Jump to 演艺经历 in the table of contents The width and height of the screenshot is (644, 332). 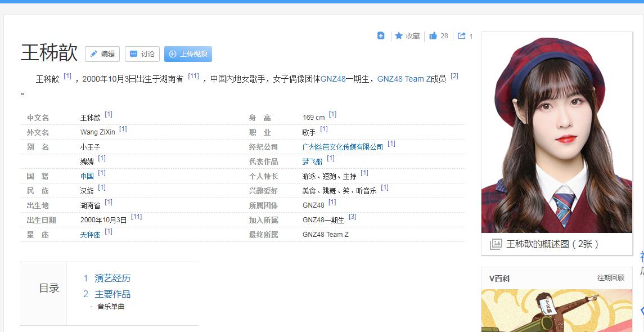point(112,278)
